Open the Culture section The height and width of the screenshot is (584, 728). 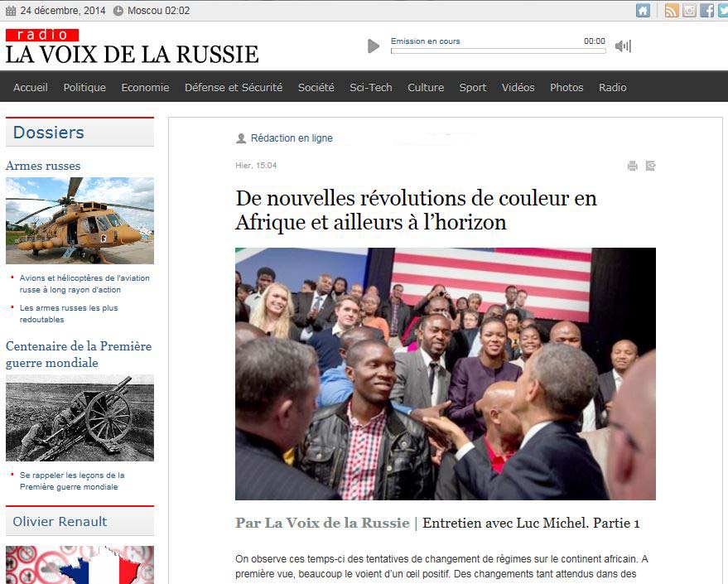[x=426, y=87]
